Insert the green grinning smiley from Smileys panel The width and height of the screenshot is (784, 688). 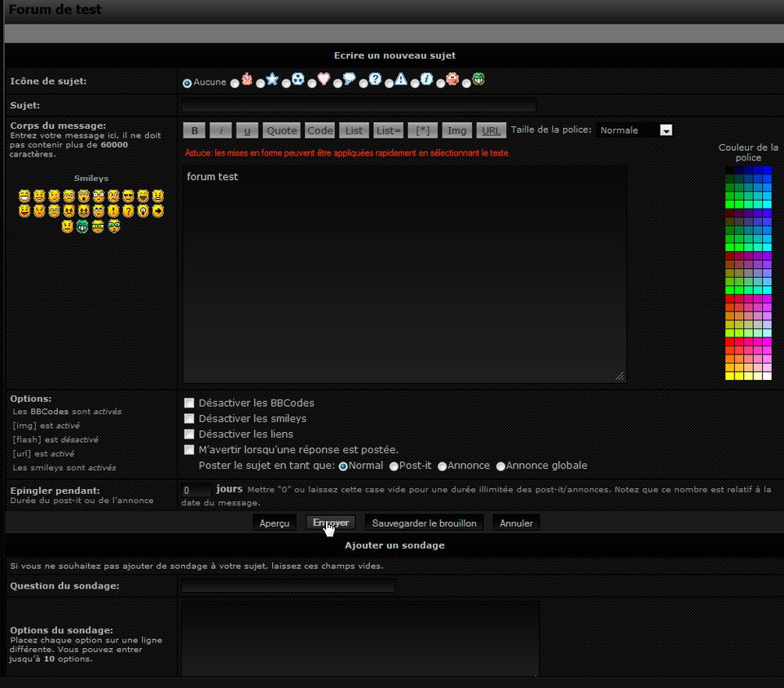[82, 227]
